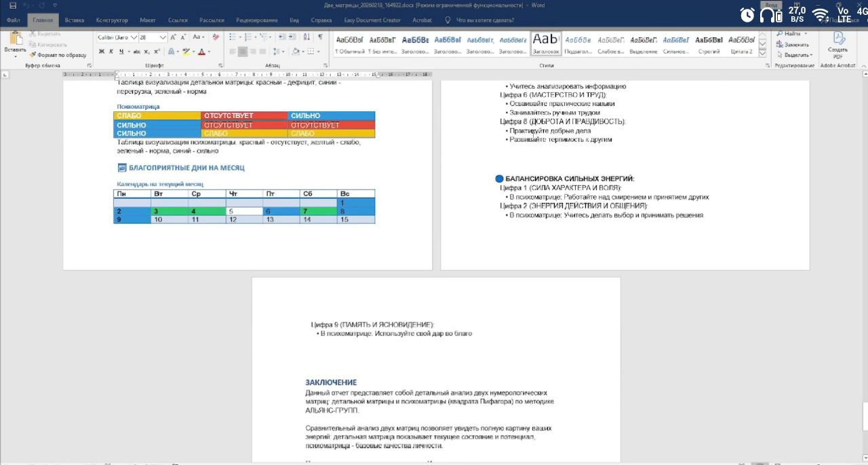
Task: Toggle bold formatting (Ж)
Action: pos(102,52)
